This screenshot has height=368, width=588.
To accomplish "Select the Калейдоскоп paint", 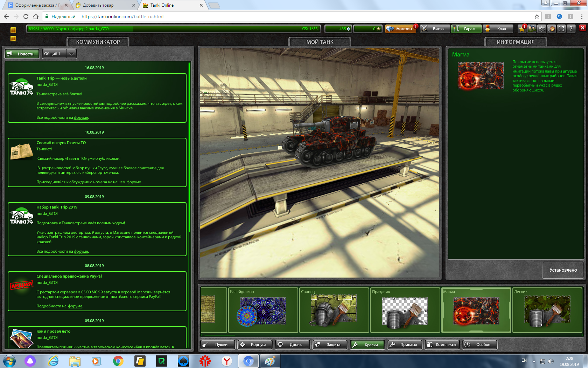I will 263,310.
